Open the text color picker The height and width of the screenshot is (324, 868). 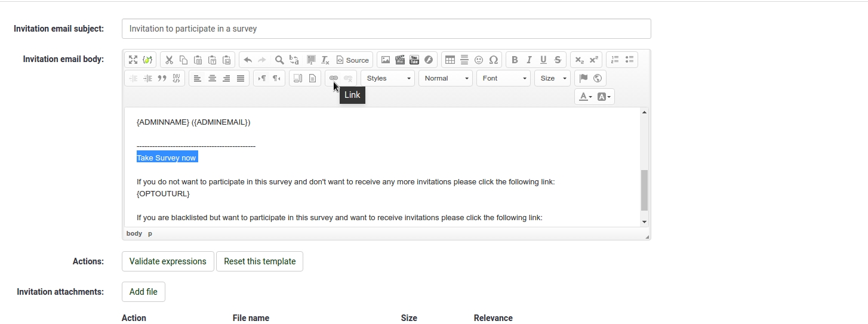click(585, 97)
